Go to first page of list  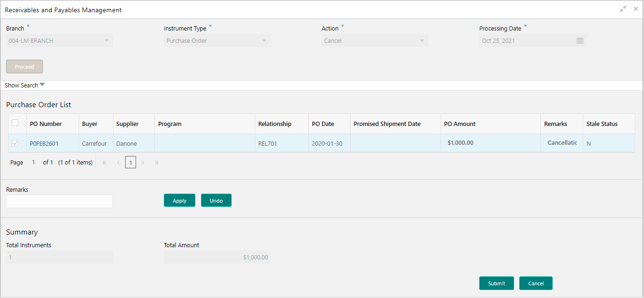(x=105, y=163)
